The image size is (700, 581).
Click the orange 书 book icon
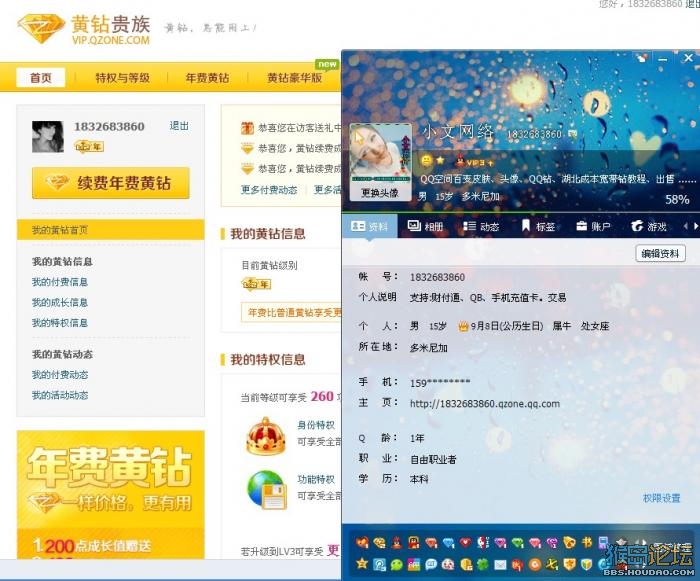click(x=587, y=542)
